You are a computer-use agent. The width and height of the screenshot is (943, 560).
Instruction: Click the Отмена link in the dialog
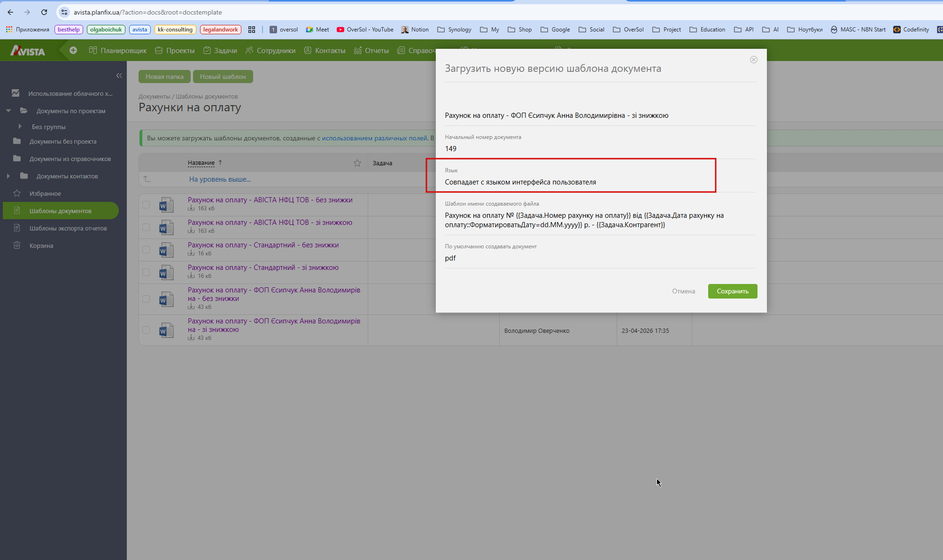[683, 291]
